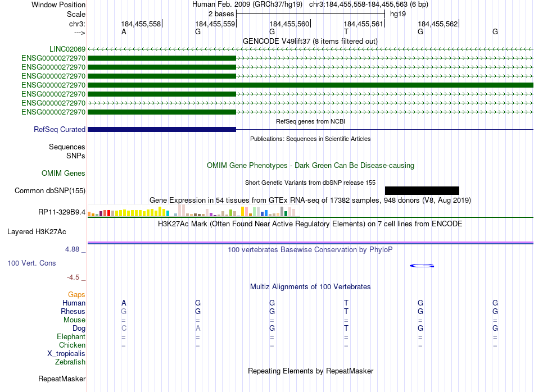Click the Human species label

[74, 303]
